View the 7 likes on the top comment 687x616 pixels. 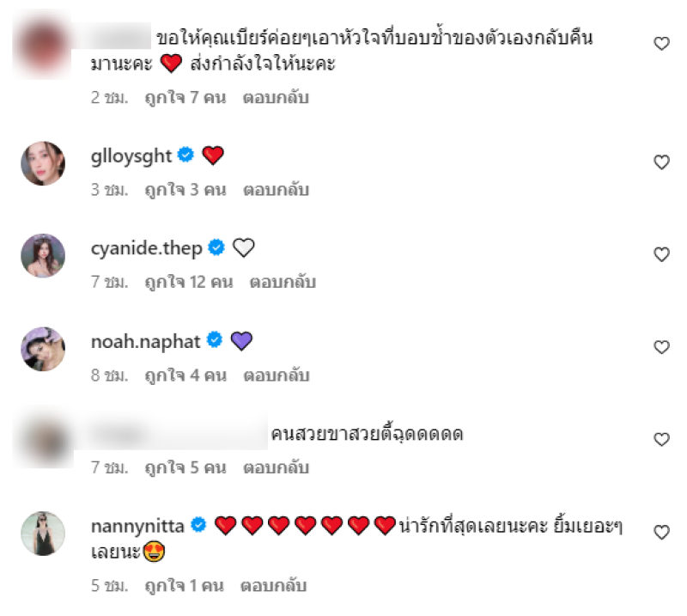(x=185, y=97)
